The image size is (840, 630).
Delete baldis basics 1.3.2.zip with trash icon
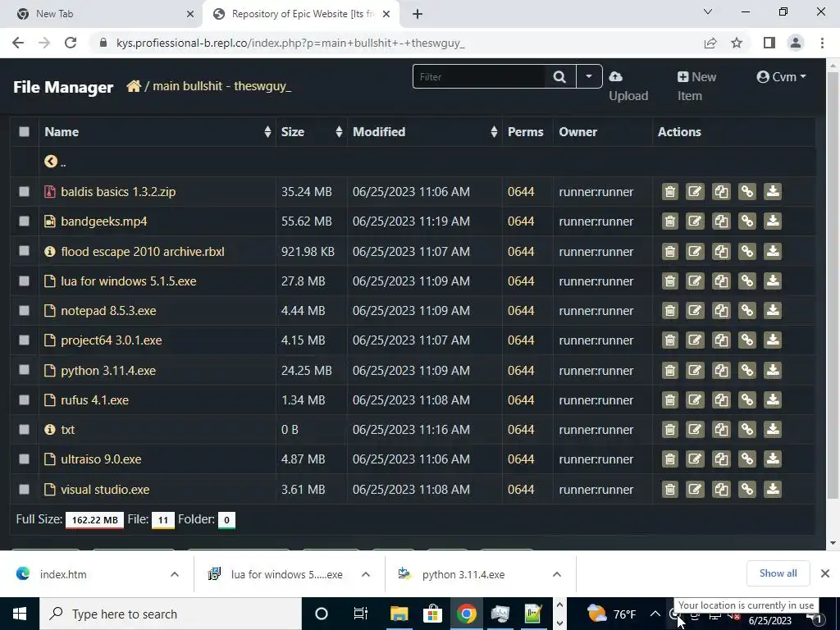tap(669, 191)
